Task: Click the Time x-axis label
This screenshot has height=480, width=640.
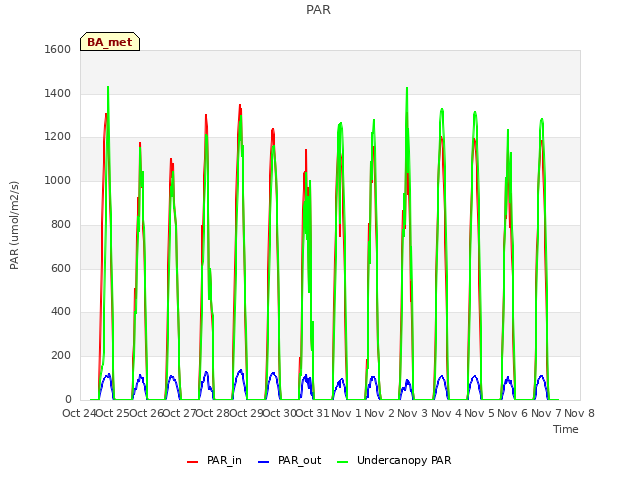Action: (x=566, y=429)
